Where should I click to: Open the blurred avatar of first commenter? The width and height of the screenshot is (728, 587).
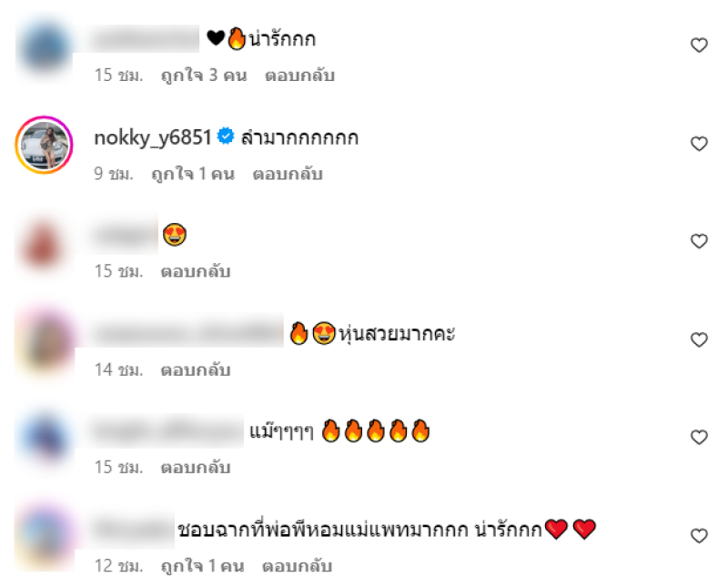[x=44, y=47]
